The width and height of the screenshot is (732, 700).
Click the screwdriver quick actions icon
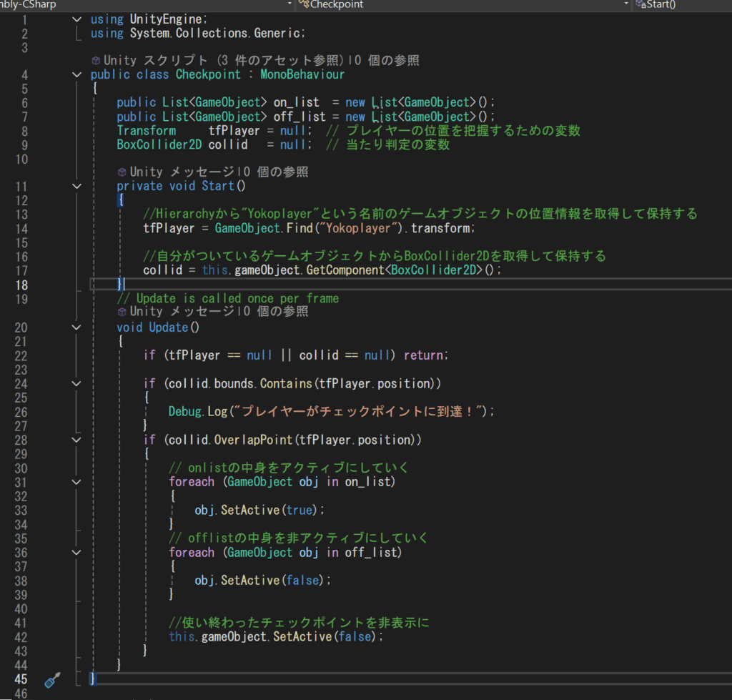tap(53, 680)
